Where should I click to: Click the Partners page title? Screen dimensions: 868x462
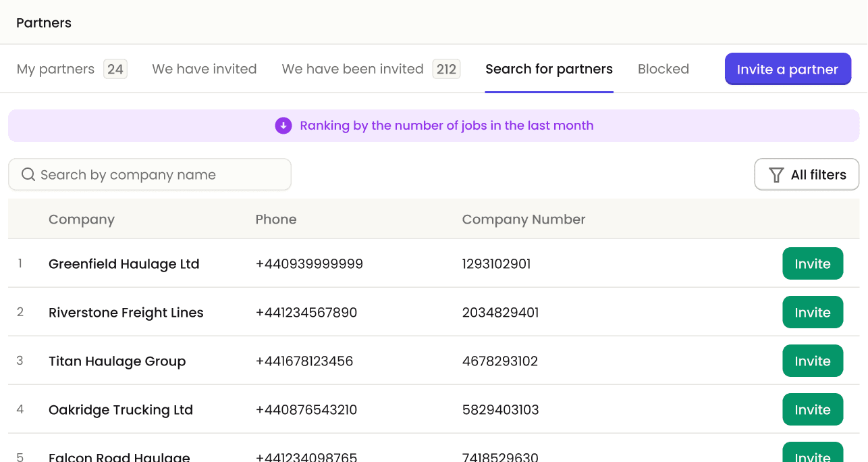click(x=43, y=22)
